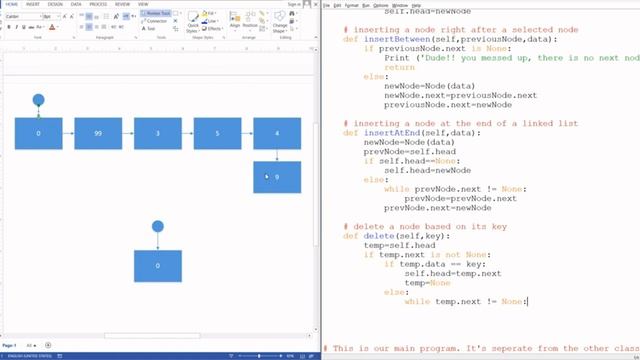Open the Page-1 sheet tab

coord(9,345)
